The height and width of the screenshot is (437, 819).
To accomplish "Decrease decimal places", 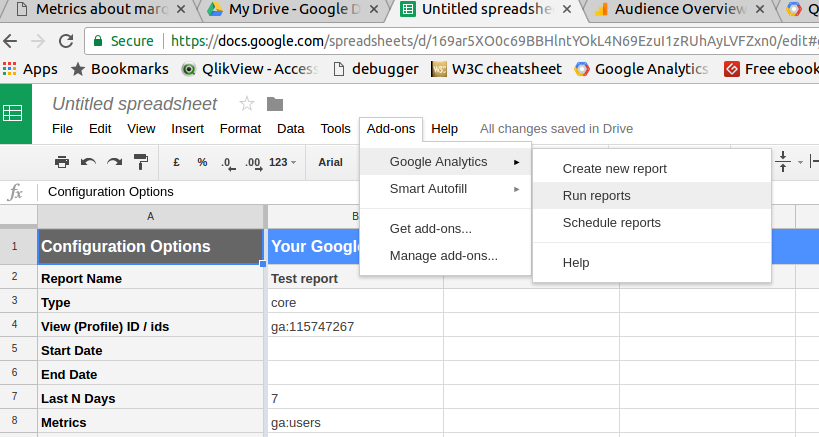I will click(228, 163).
